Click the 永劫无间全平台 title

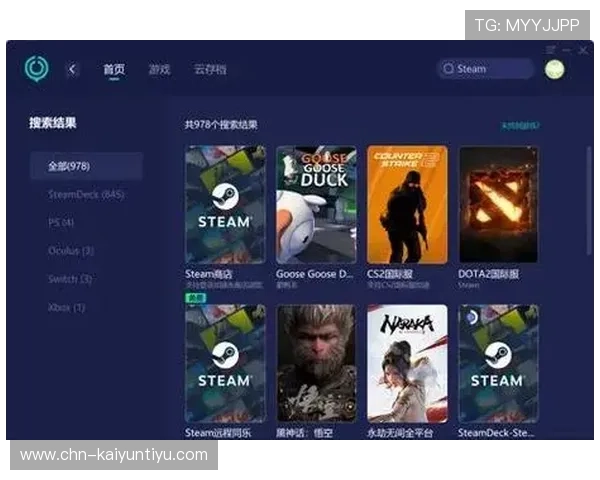[x=400, y=433]
